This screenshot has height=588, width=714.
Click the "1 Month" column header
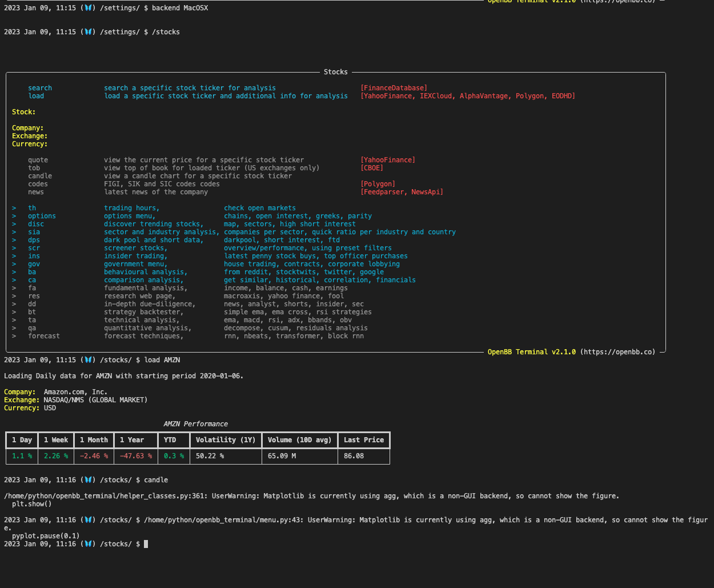(94, 440)
